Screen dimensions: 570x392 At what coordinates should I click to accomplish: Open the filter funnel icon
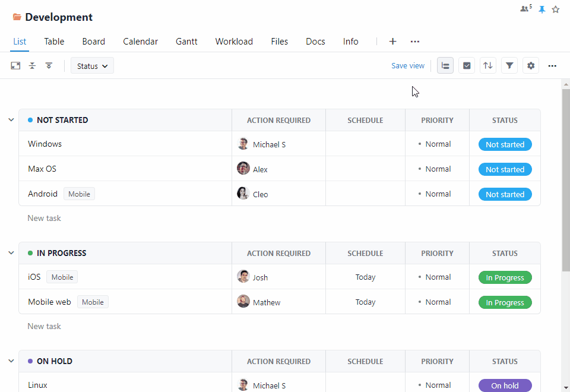(509, 66)
